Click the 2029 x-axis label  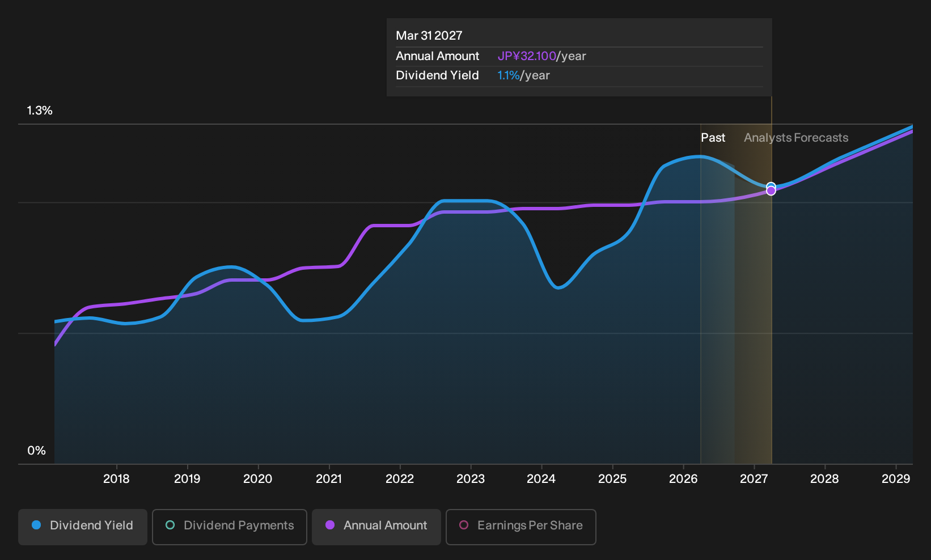[896, 479]
